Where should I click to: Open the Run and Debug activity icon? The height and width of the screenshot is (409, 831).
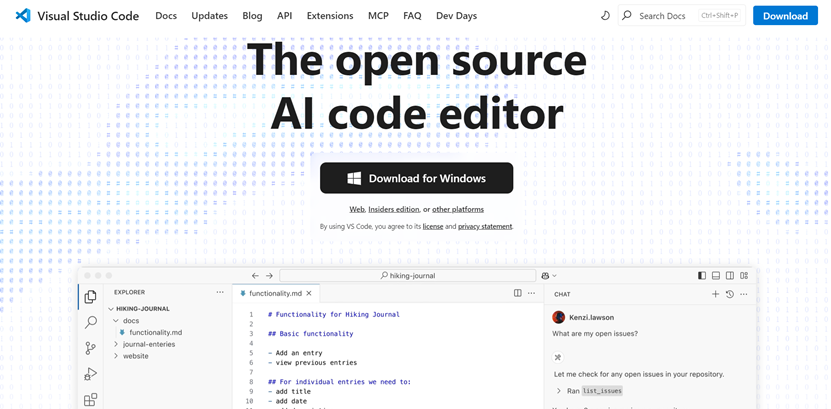[91, 374]
